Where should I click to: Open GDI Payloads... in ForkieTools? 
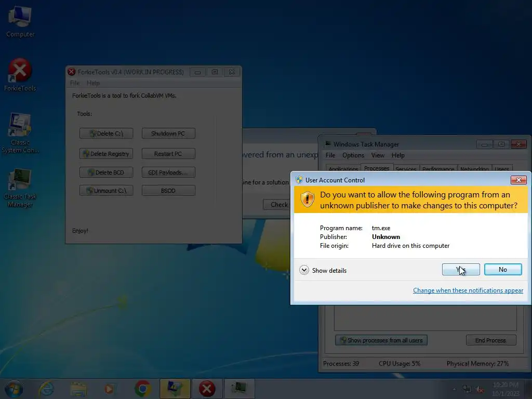(168, 172)
